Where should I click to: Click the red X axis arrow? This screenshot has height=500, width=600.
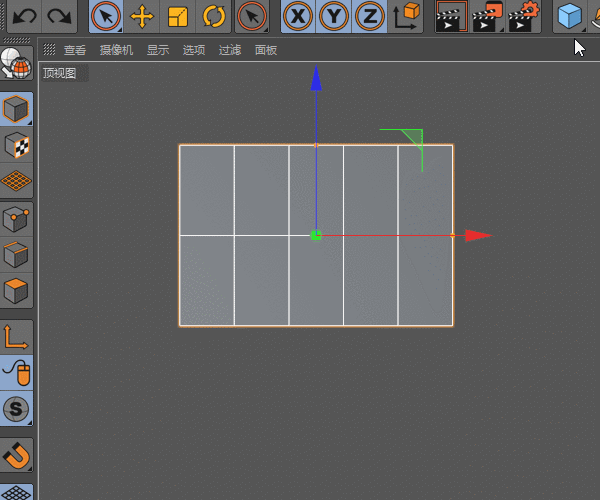tap(478, 236)
